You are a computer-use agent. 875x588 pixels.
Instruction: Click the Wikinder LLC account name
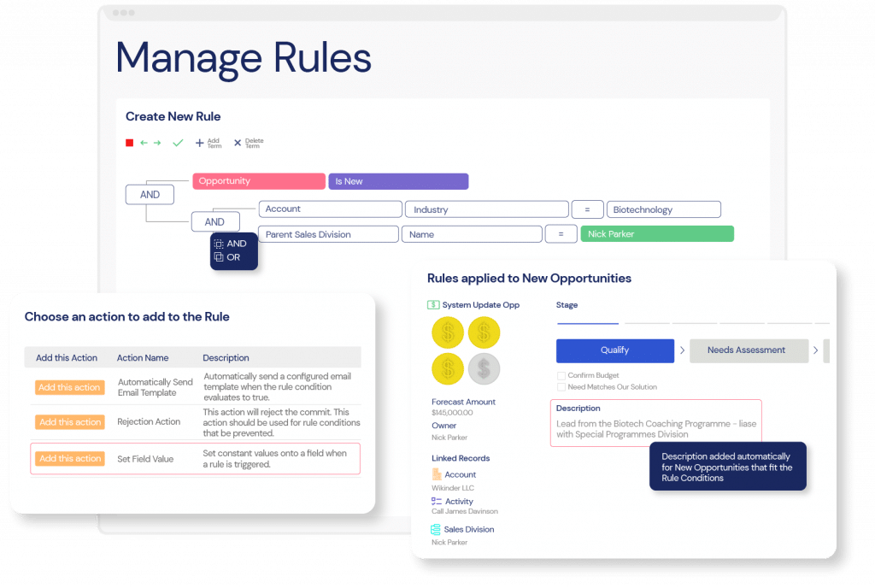pyautogui.click(x=453, y=488)
